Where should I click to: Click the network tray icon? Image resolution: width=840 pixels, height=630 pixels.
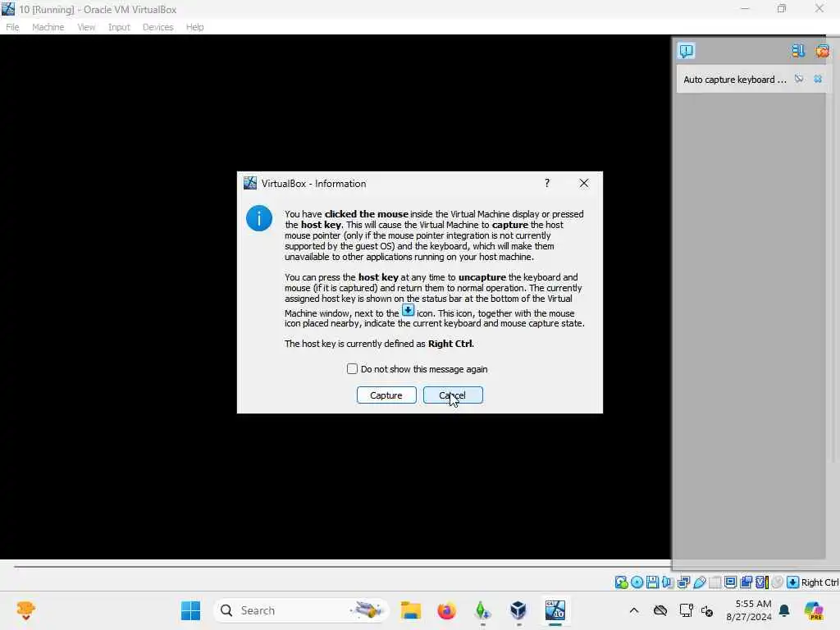click(686, 610)
